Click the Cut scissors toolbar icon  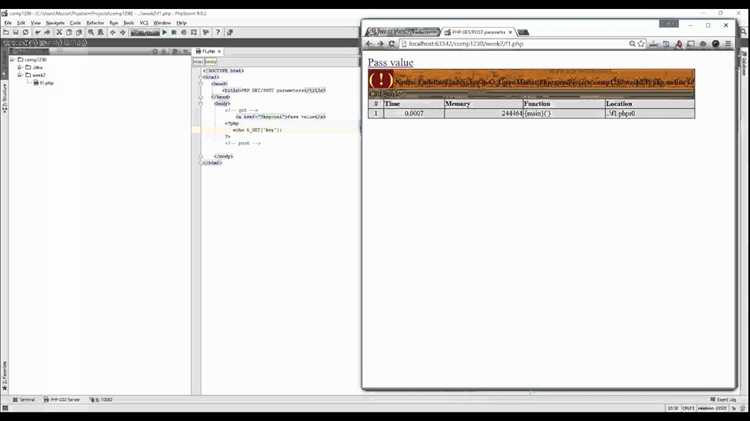coord(59,32)
